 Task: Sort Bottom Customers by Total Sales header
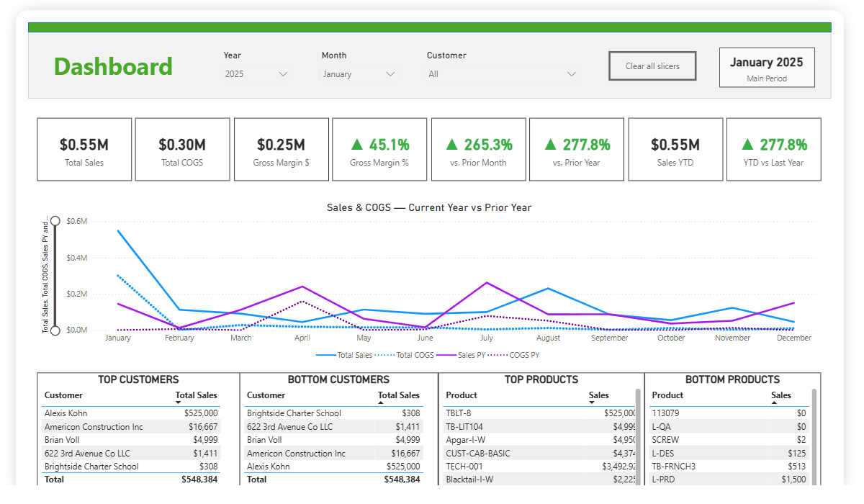click(x=399, y=395)
